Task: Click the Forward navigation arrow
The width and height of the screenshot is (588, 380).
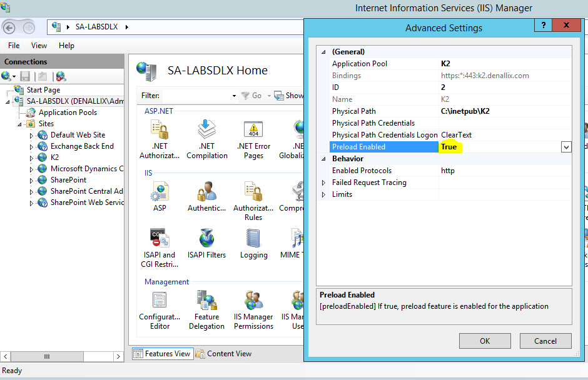Action: tap(29, 27)
